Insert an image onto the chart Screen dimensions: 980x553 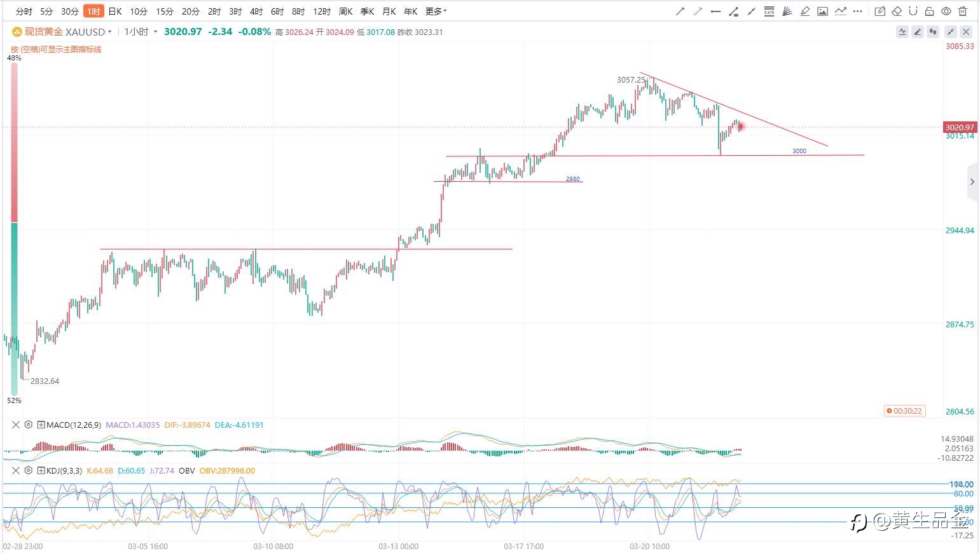[822, 11]
